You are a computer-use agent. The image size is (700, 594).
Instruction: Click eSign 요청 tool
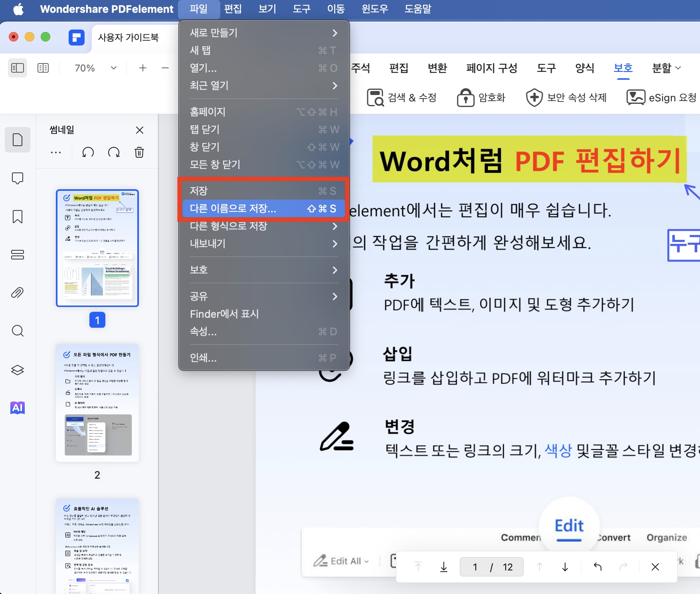click(x=661, y=97)
